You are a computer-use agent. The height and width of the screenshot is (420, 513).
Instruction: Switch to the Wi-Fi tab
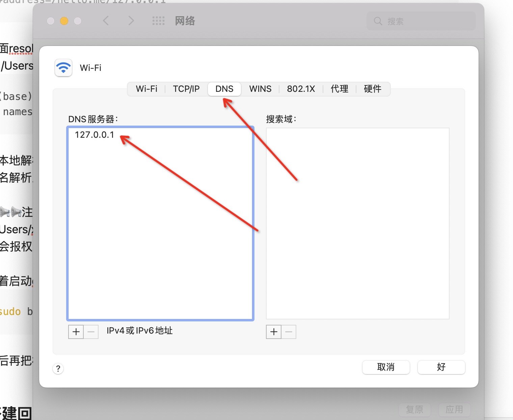click(146, 89)
